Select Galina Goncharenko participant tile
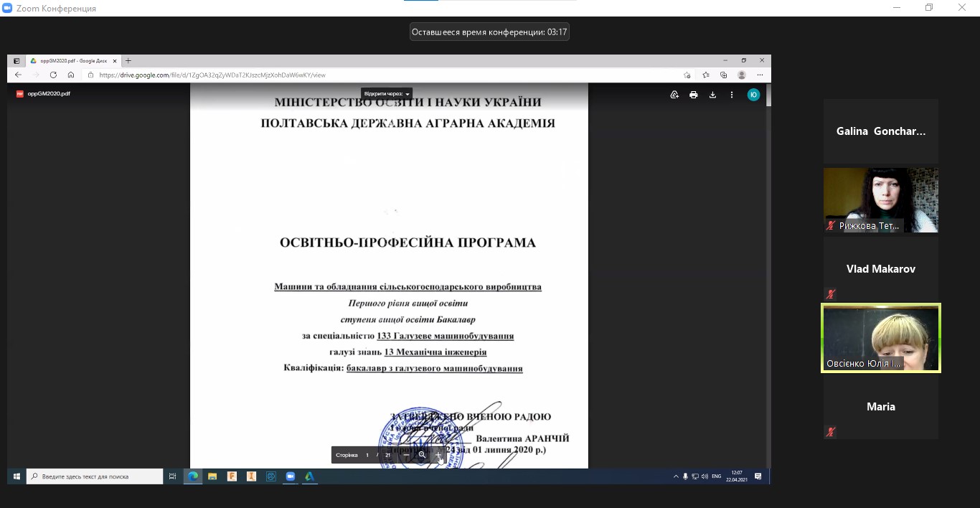This screenshot has width=980, height=508. click(881, 131)
